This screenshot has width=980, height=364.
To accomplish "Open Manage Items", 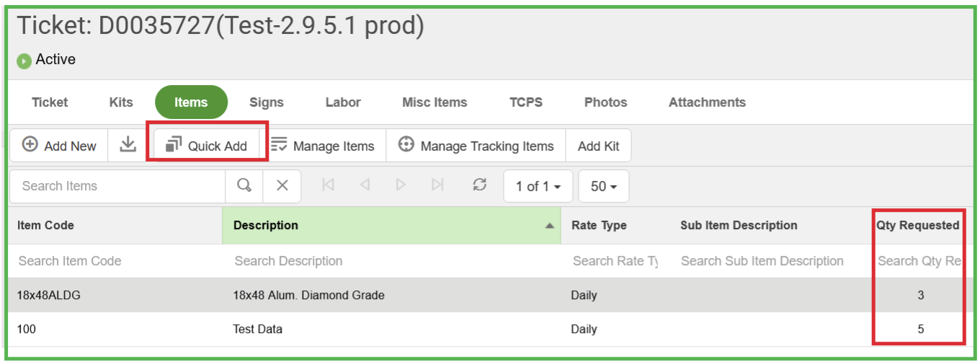I will 323,146.
